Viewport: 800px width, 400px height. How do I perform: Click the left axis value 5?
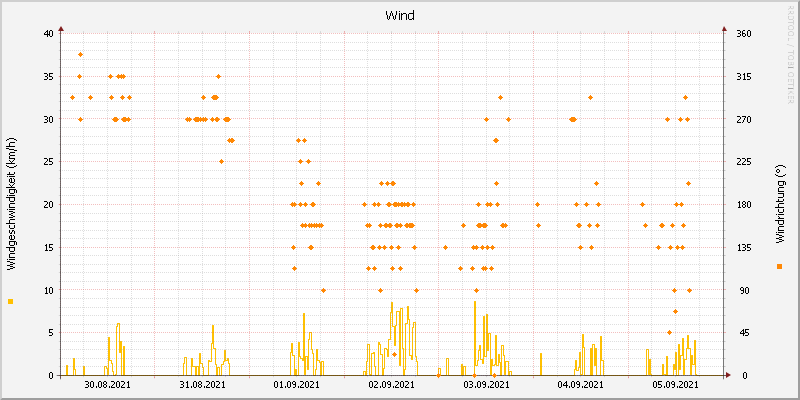[51, 333]
